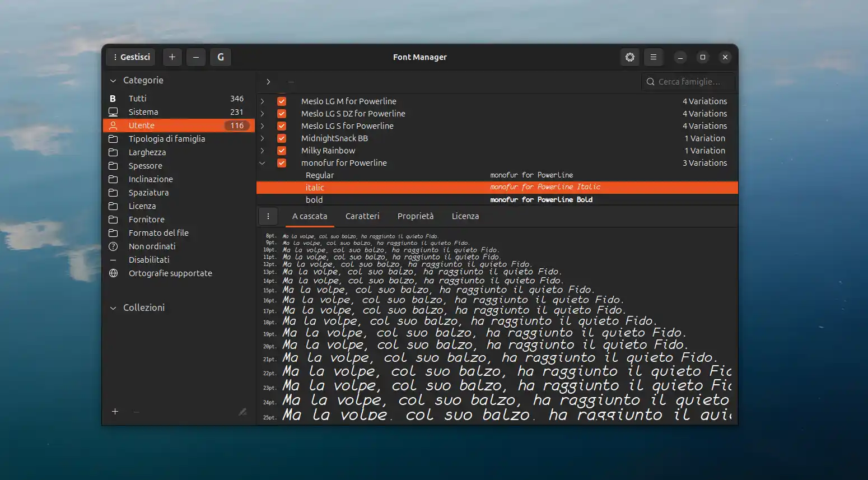The image size is (868, 480).
Task: Open the Gestisci manage fonts menu
Action: [x=130, y=57]
